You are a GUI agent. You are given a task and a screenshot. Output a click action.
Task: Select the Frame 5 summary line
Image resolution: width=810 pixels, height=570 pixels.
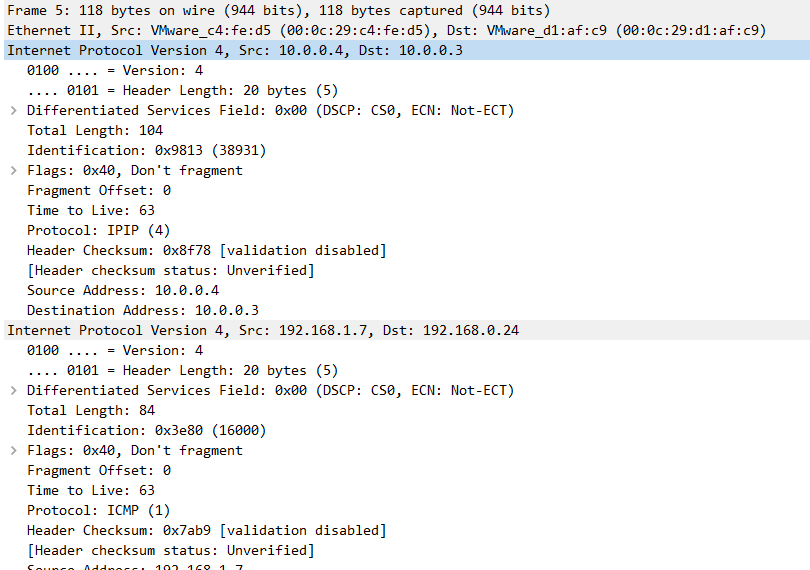407,10
